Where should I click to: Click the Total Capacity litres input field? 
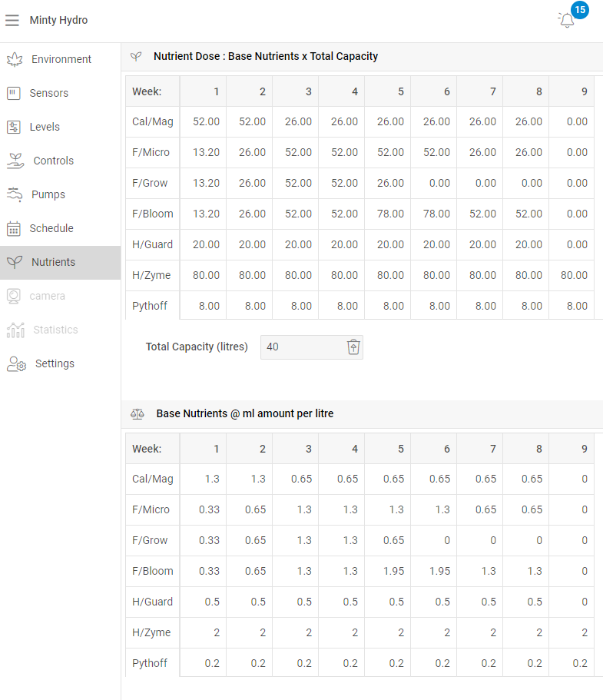click(x=301, y=347)
